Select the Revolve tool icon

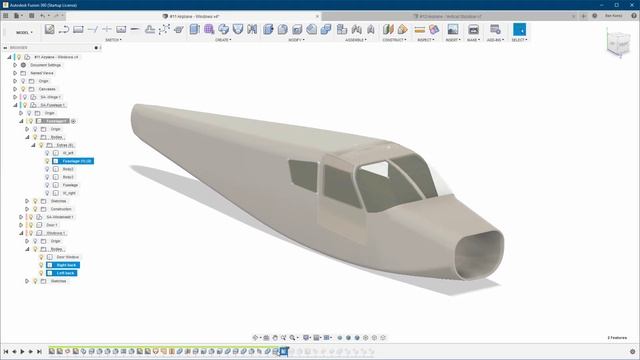[224, 29]
